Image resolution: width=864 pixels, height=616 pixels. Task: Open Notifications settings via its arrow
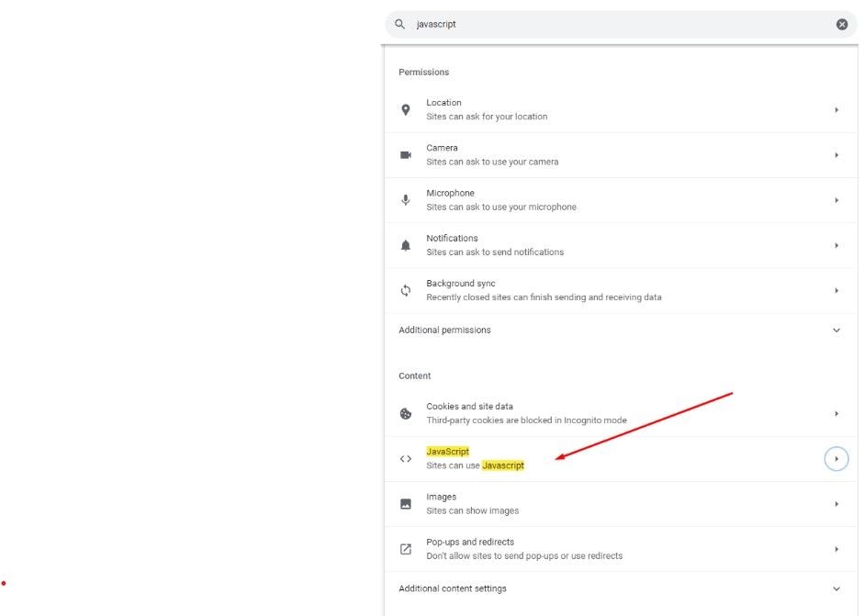click(836, 245)
